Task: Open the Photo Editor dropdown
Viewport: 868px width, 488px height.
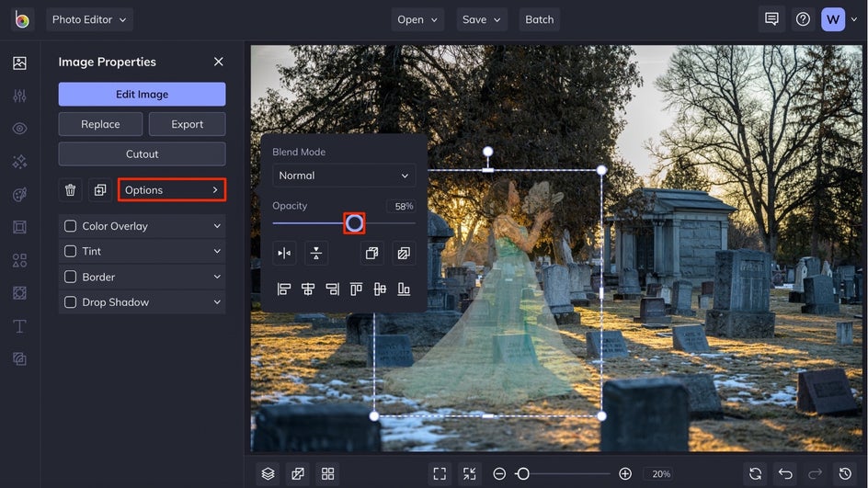Action: [x=89, y=19]
